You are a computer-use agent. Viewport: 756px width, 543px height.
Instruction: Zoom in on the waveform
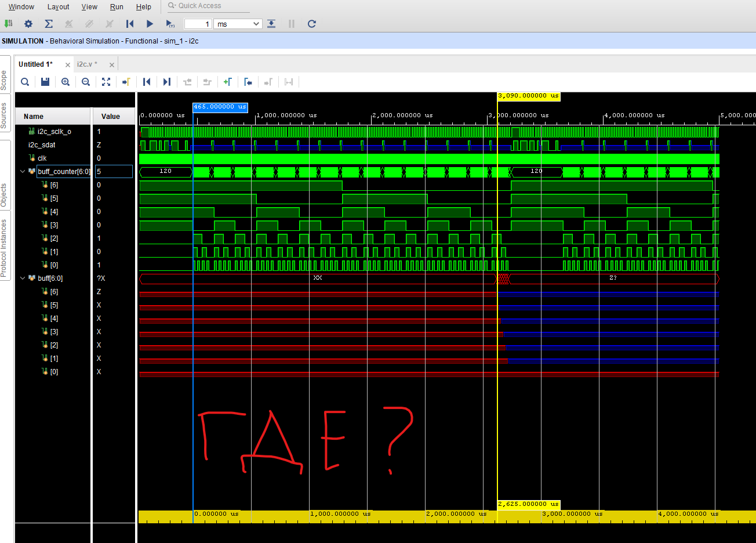[66, 82]
